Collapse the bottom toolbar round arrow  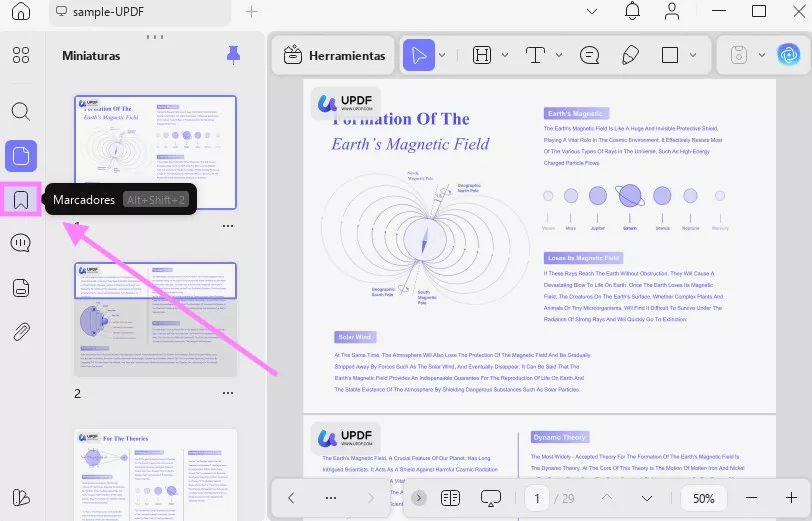[419, 498]
